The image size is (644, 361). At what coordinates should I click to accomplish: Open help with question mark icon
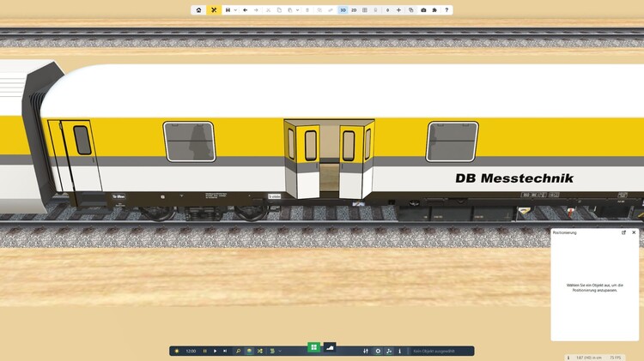point(447,9)
